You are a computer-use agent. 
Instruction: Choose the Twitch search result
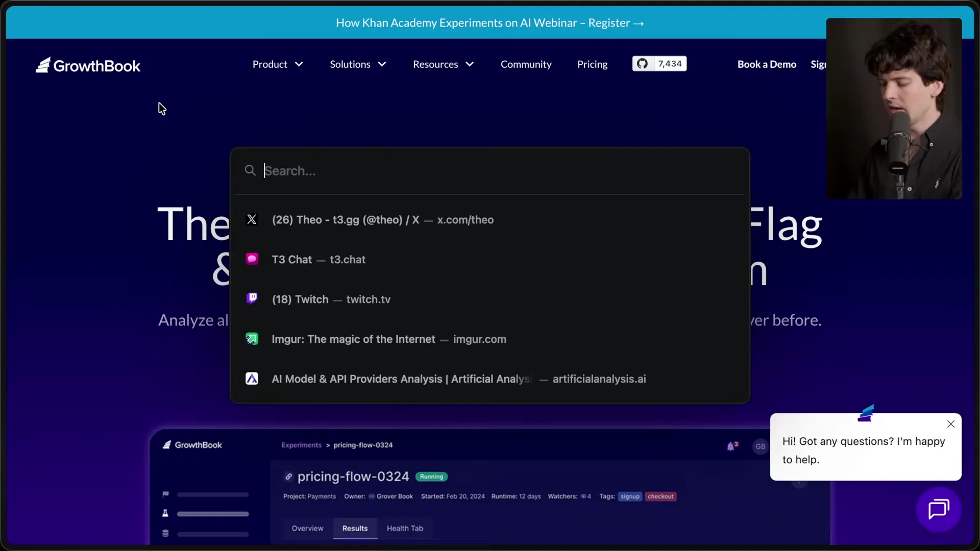click(x=331, y=299)
